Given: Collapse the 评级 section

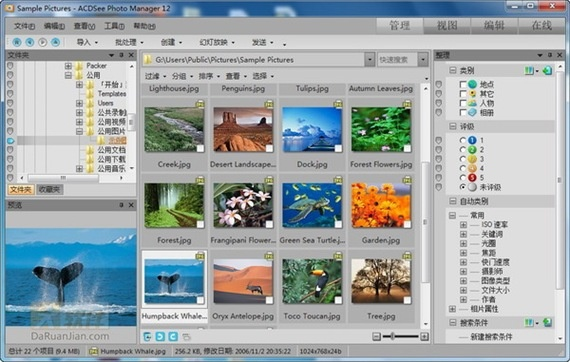Looking at the screenshot, I should (x=453, y=126).
